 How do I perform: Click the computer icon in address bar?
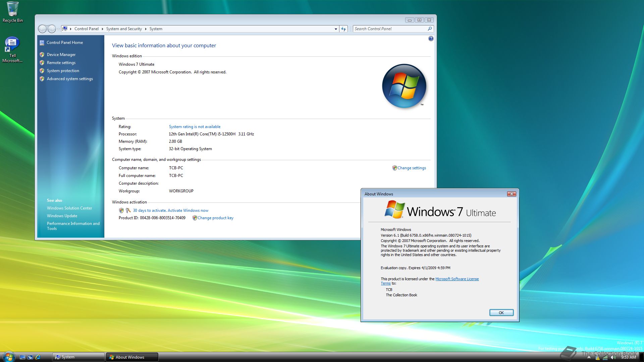click(x=65, y=29)
